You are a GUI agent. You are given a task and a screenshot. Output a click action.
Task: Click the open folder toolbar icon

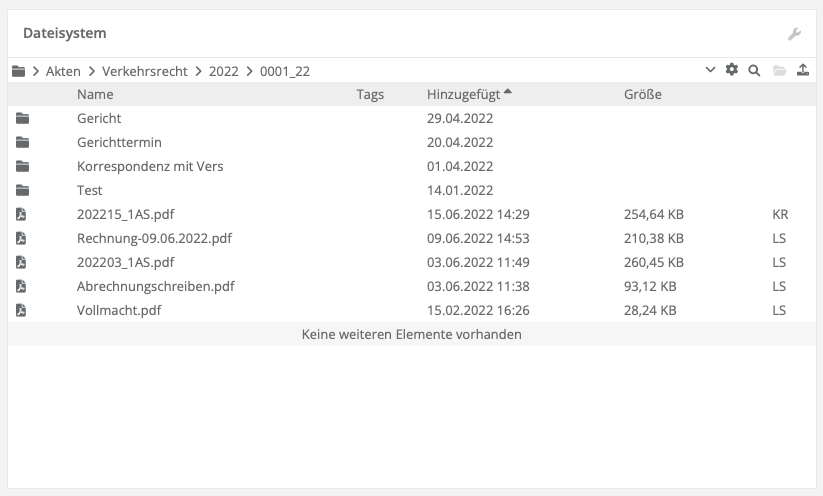779,70
